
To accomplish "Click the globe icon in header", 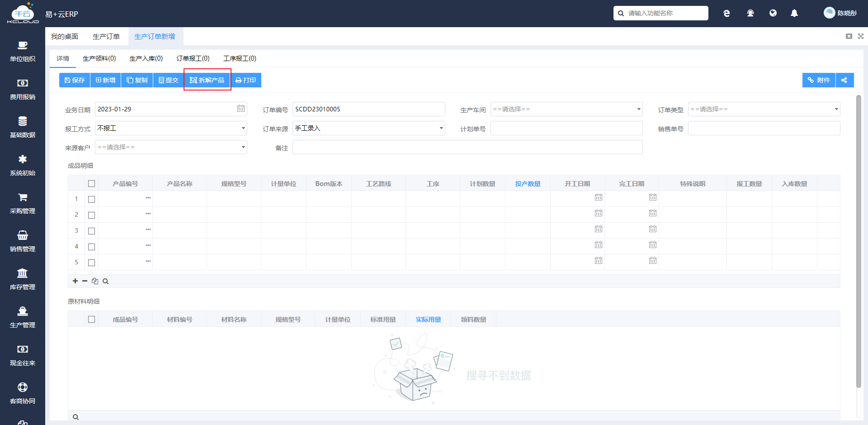I will pyautogui.click(x=773, y=14).
